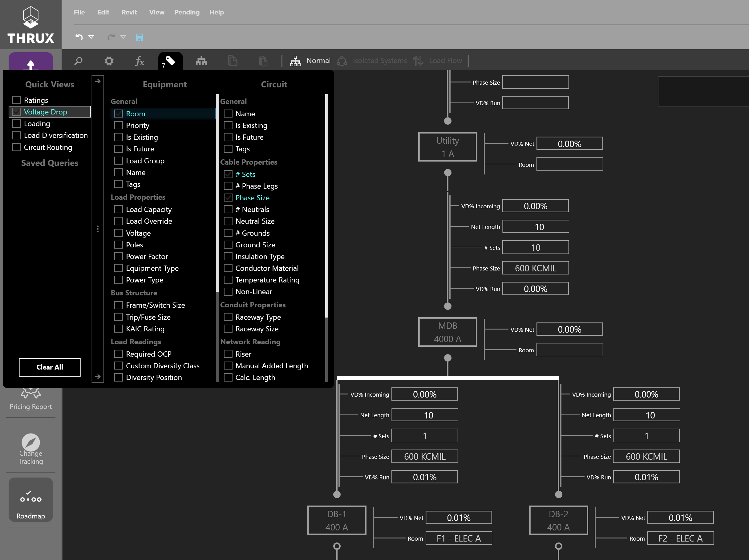Open the fx formula tool
749x560 pixels.
click(x=140, y=61)
